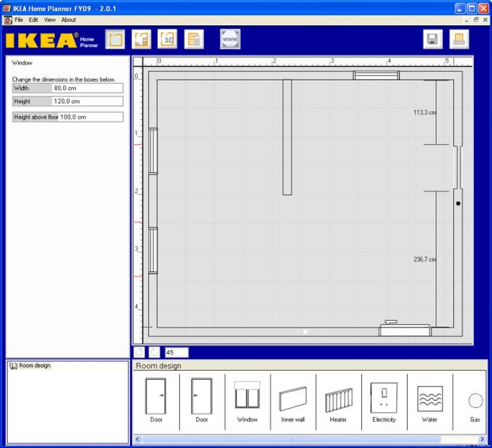The width and height of the screenshot is (492, 448).
Task: Click the Height field showing 120,0 cm
Action: (x=68, y=101)
